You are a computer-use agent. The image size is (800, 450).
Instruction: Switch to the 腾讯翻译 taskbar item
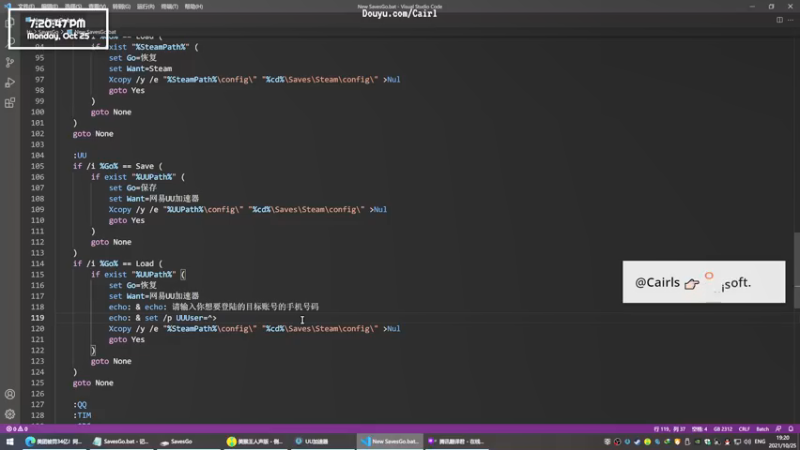tap(456, 441)
